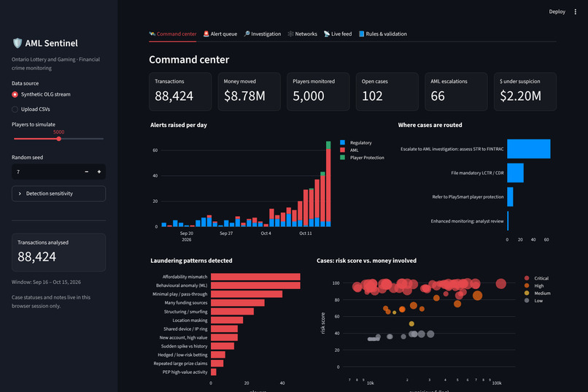Viewport: 588px width, 392px height.
Task: Click the Money moved $8.78M card
Action: point(249,91)
